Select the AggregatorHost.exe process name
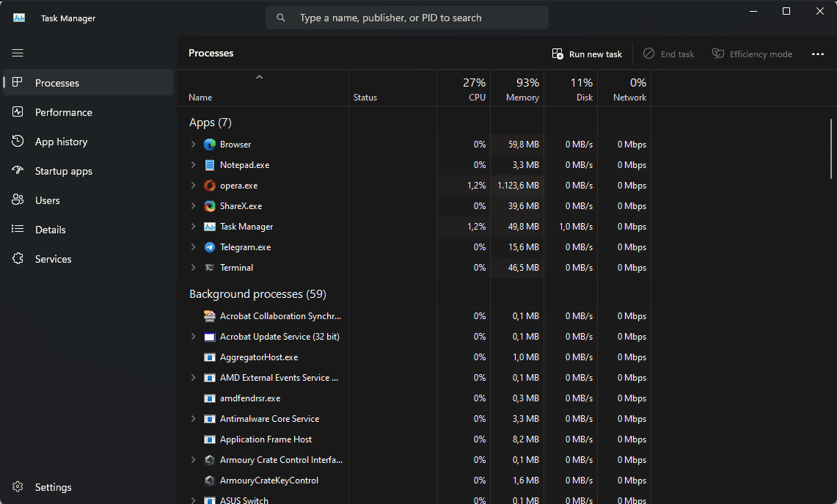Image resolution: width=837 pixels, height=504 pixels. point(259,357)
